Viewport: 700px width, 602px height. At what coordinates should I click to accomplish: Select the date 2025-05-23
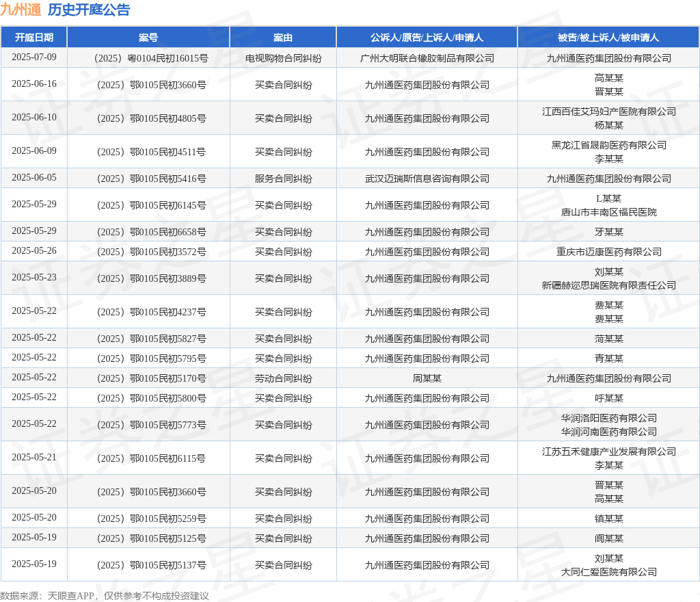point(34,278)
